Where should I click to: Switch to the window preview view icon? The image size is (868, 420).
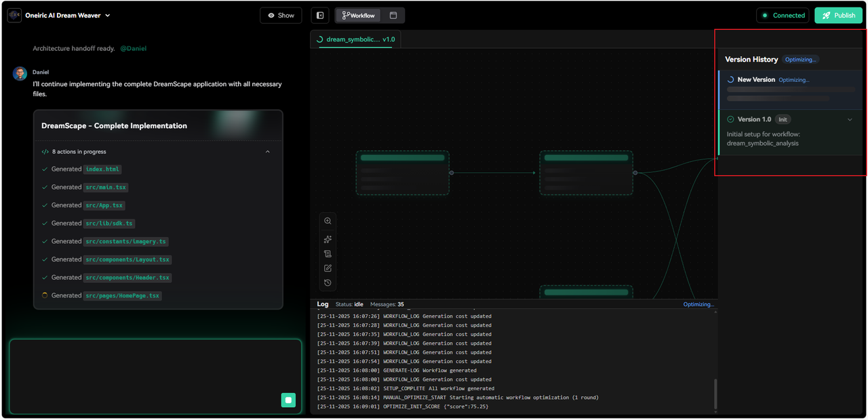pyautogui.click(x=393, y=16)
